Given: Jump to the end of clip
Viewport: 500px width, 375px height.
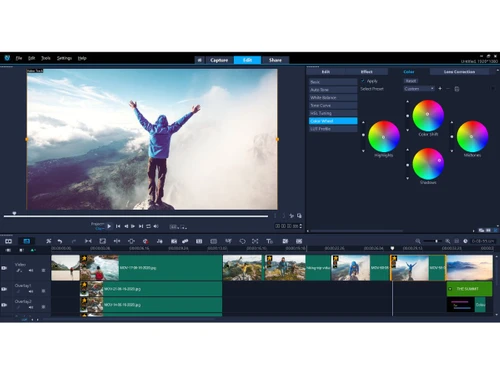Looking at the screenshot, I should tap(141, 226).
